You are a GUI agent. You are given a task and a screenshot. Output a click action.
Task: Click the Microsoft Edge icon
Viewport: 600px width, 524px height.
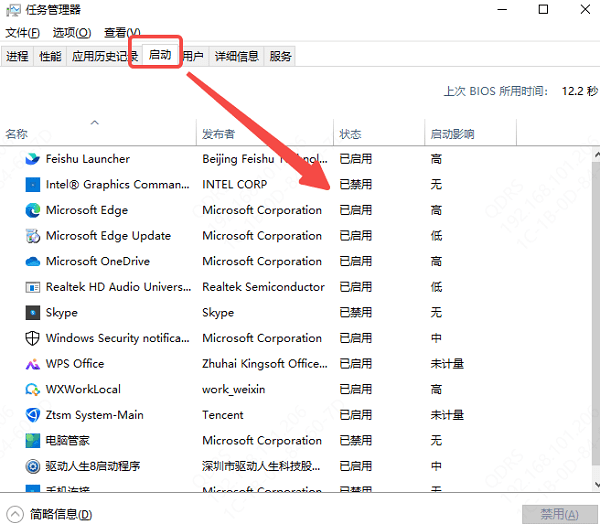pos(33,210)
